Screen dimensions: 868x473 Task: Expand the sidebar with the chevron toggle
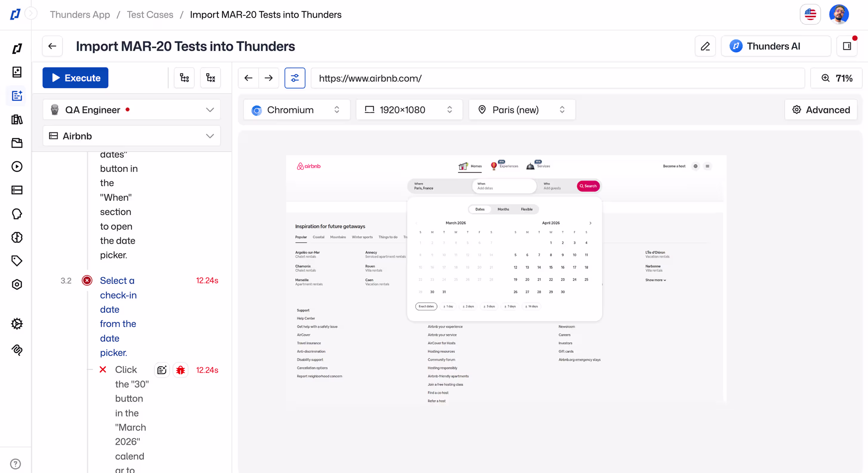click(31, 14)
